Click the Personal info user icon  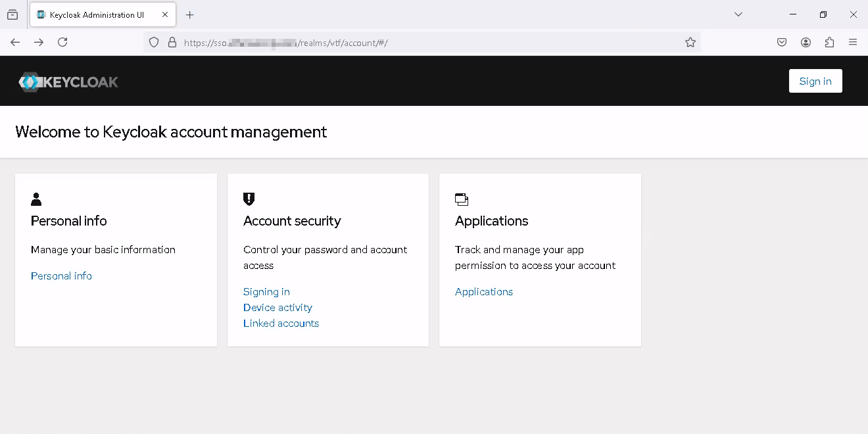(36, 199)
